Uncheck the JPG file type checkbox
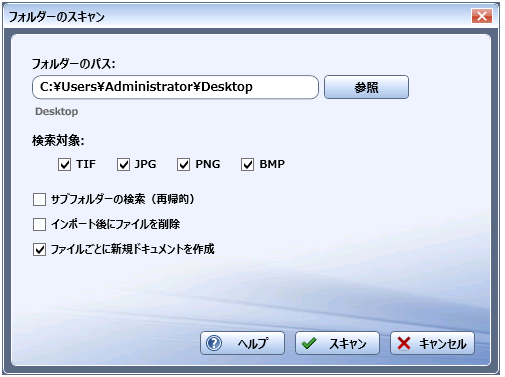 tap(123, 164)
